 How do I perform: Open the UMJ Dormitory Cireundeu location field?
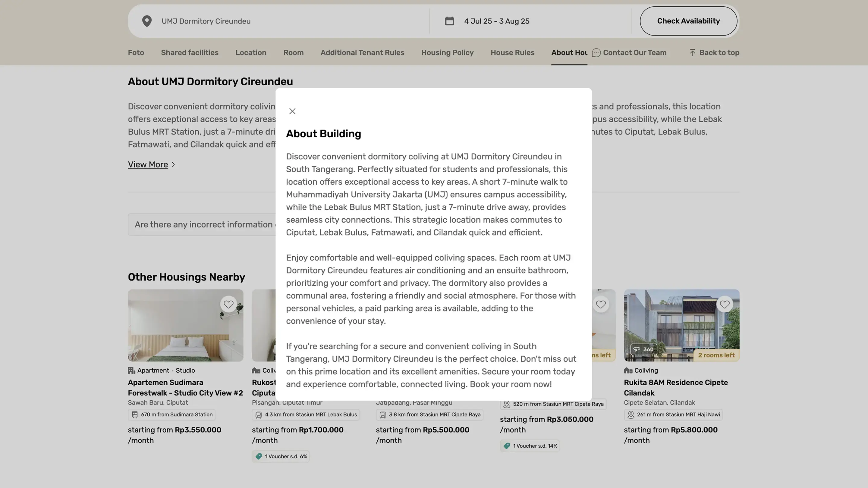[x=206, y=21]
